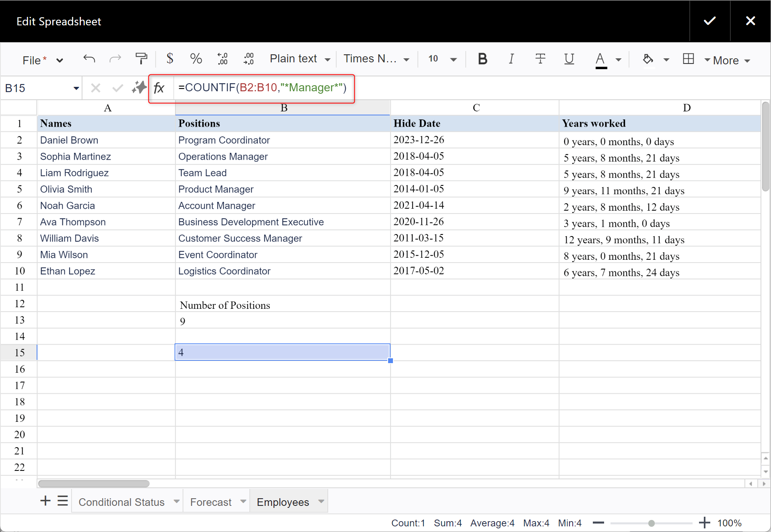
Task: Confirm edits with the checkmark button
Action: coord(709,21)
